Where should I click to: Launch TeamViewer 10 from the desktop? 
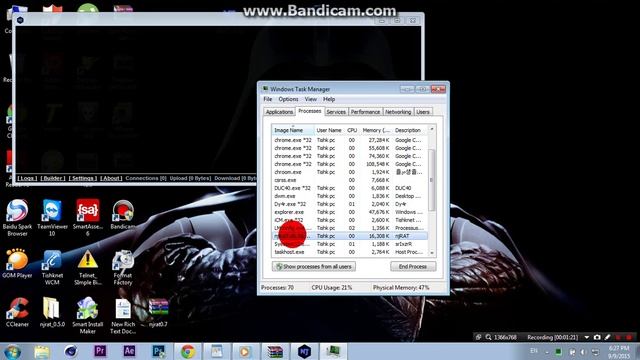(52, 217)
